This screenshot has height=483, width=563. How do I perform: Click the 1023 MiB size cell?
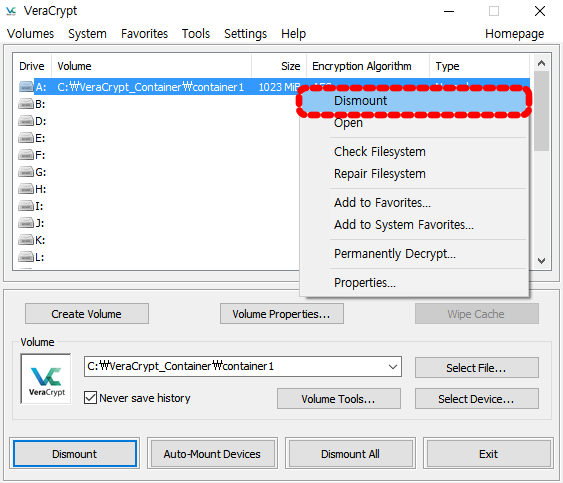pyautogui.click(x=279, y=87)
